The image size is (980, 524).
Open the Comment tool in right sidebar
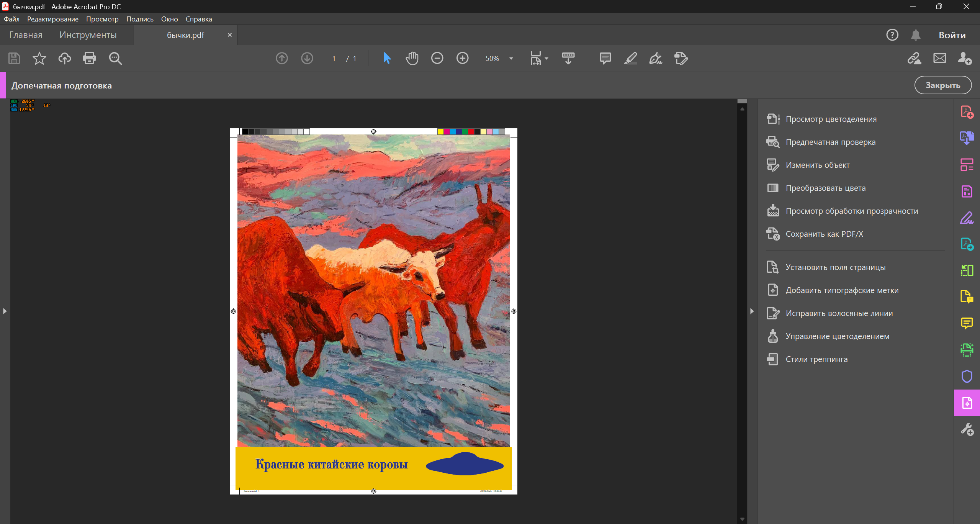[967, 323]
